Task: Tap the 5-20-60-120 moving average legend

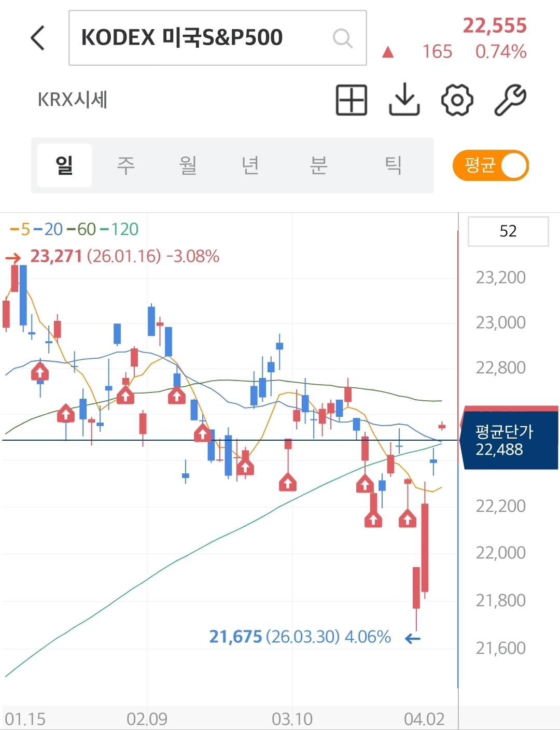Action: click(x=74, y=229)
